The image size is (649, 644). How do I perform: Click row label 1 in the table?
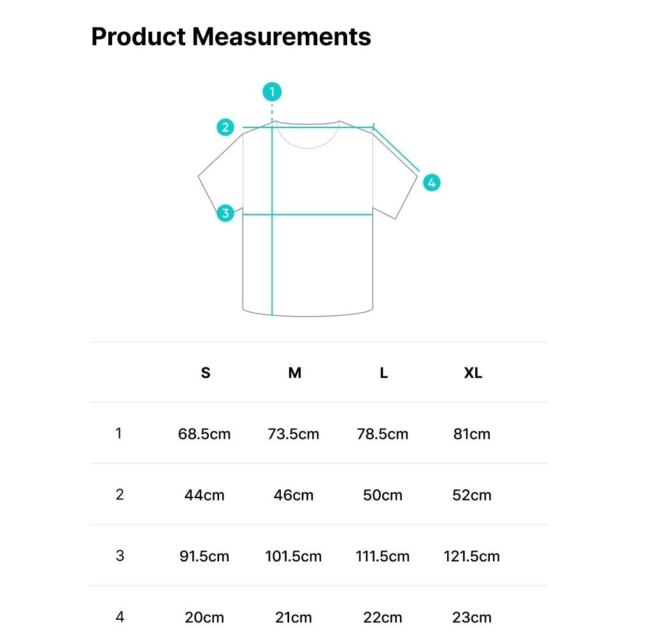point(119,433)
